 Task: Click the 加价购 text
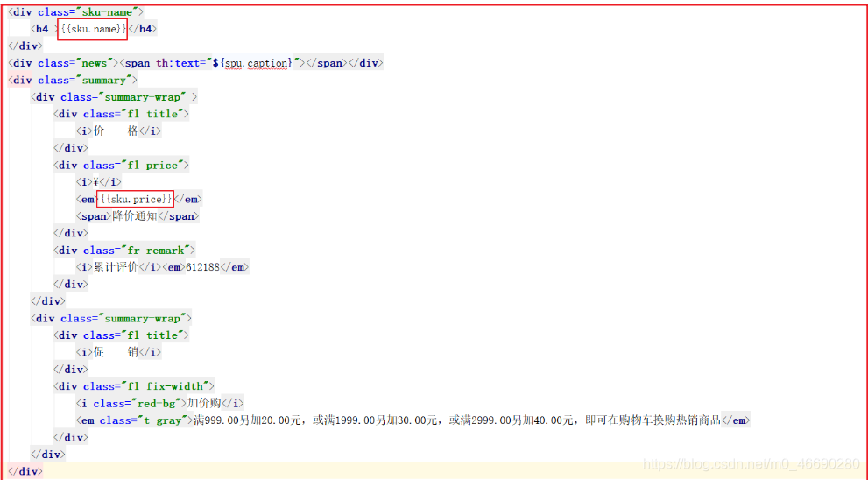click(x=204, y=403)
